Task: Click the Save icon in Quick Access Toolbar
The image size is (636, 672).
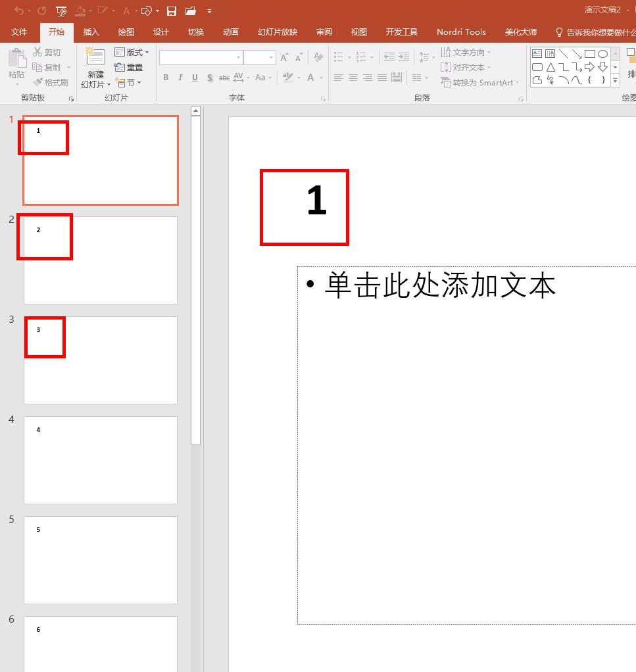Action: point(170,11)
